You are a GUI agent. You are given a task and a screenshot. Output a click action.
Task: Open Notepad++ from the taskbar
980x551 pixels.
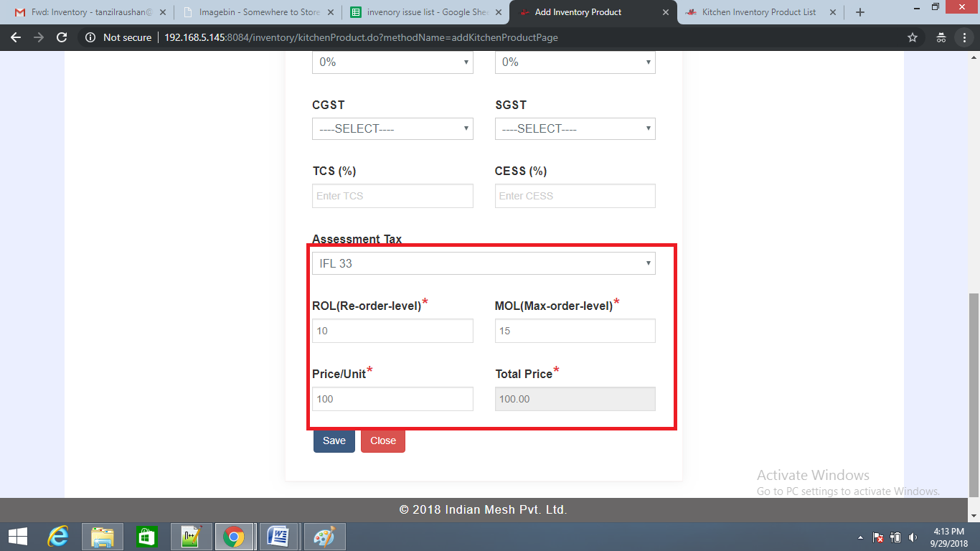coord(190,537)
